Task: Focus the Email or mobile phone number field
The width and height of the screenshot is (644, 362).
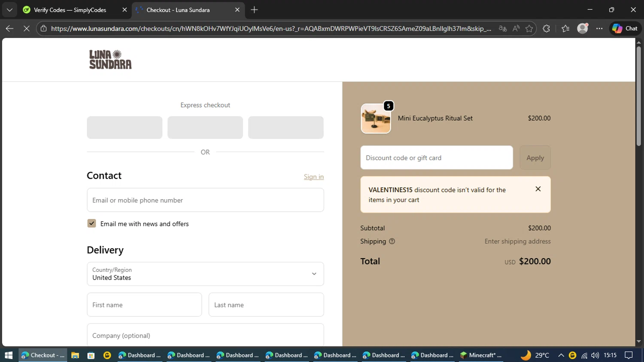Action: coord(205,200)
